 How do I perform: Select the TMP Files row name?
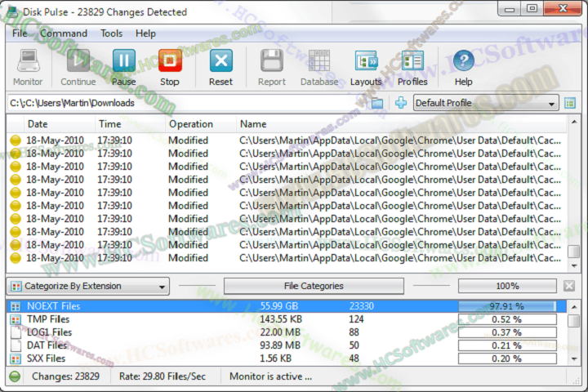coord(48,319)
